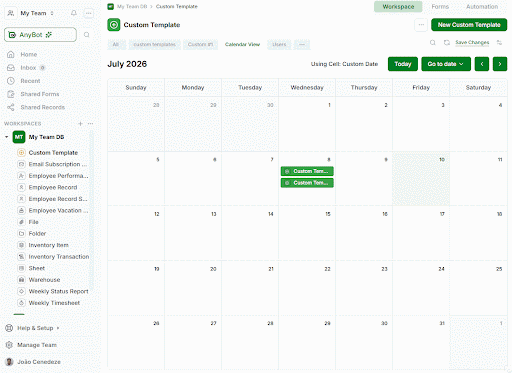512x373 pixels.
Task: Select the Calendar View tab
Action: click(x=242, y=44)
